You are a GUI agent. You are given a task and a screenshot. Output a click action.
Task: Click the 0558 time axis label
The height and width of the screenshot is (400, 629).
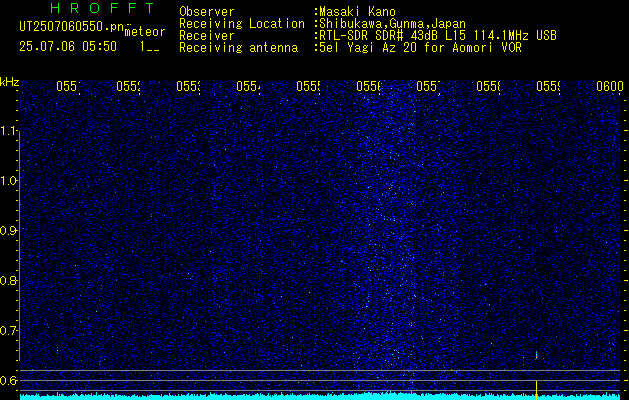(489, 86)
